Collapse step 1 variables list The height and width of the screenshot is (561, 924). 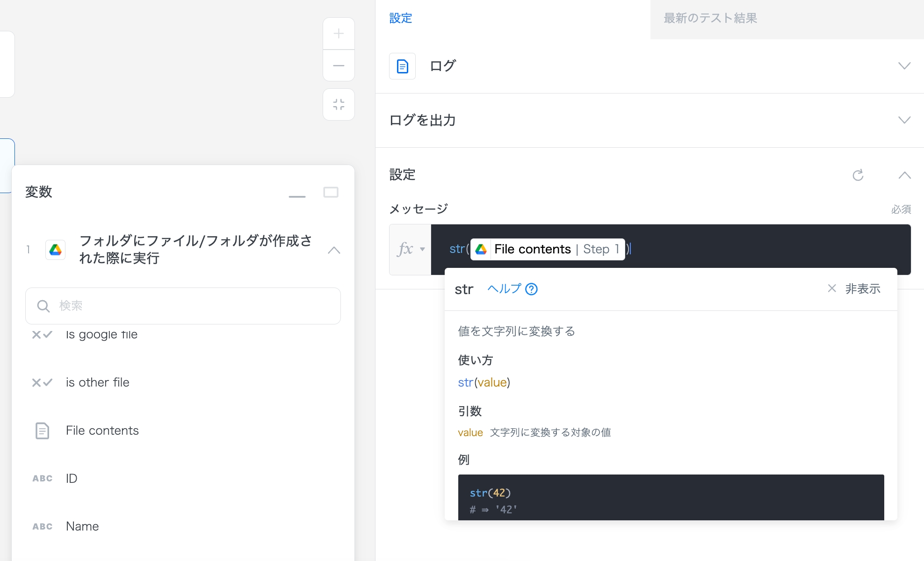pos(334,250)
